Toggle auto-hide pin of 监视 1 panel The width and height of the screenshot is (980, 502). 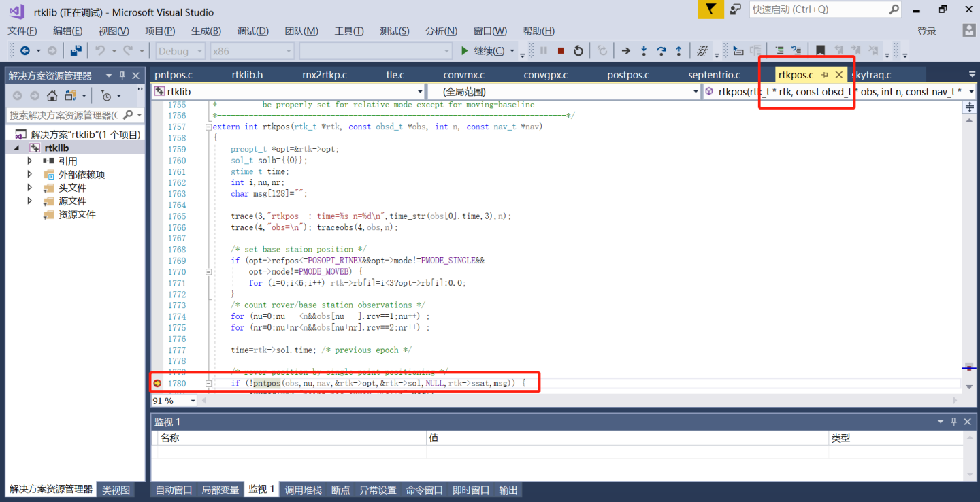[x=954, y=422]
